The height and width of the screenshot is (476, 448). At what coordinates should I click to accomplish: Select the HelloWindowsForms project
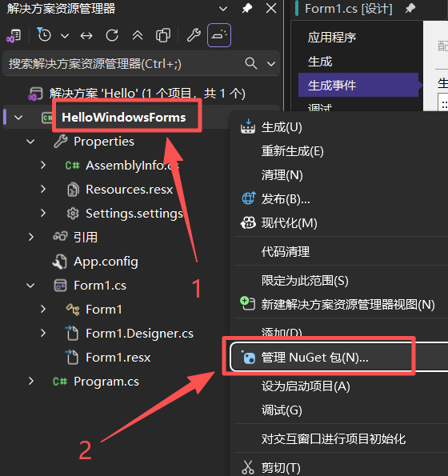point(123,118)
